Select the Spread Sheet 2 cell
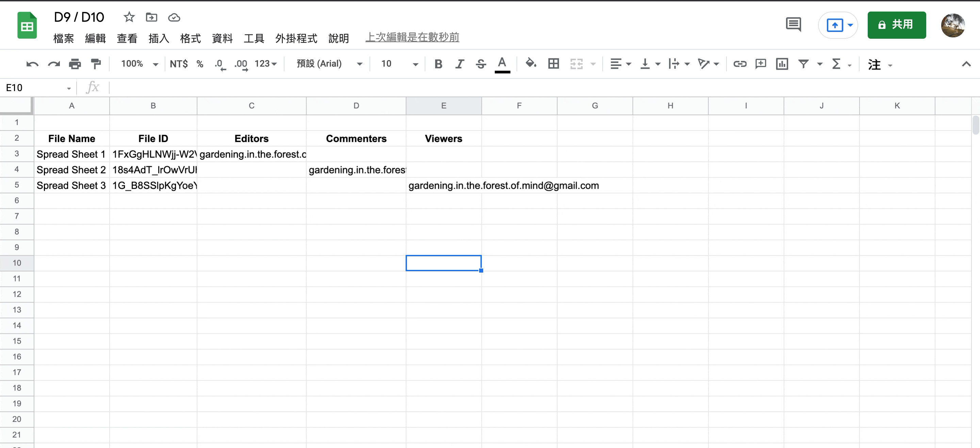Image resolution: width=980 pixels, height=448 pixels. pos(71,170)
